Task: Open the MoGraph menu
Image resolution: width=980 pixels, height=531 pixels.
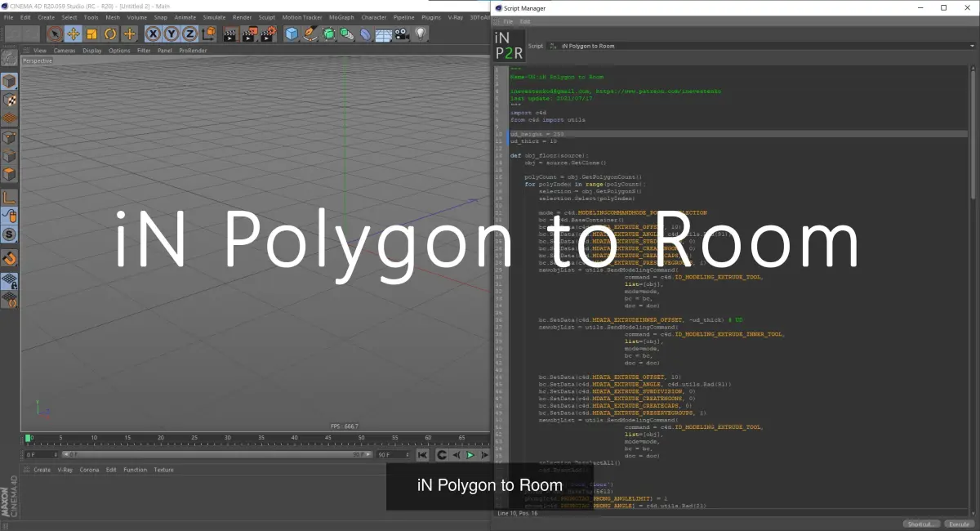Action: point(341,17)
